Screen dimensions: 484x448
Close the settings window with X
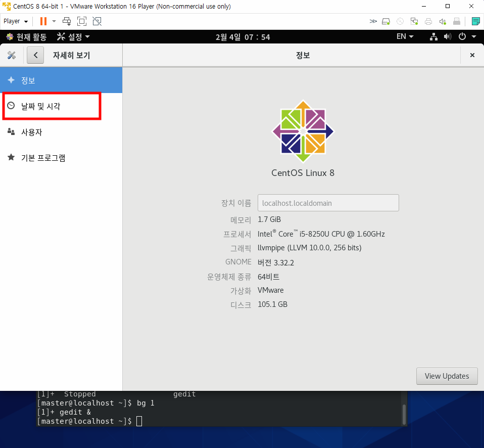(472, 55)
